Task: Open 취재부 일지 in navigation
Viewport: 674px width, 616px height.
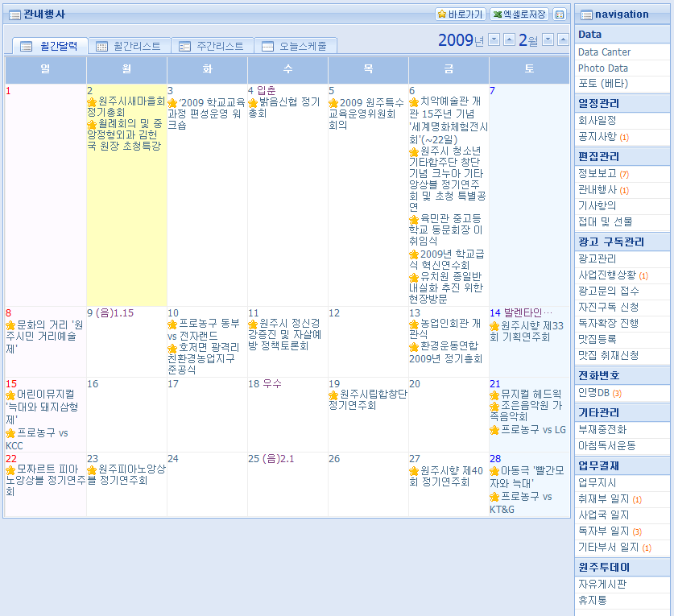Action: pos(603,499)
